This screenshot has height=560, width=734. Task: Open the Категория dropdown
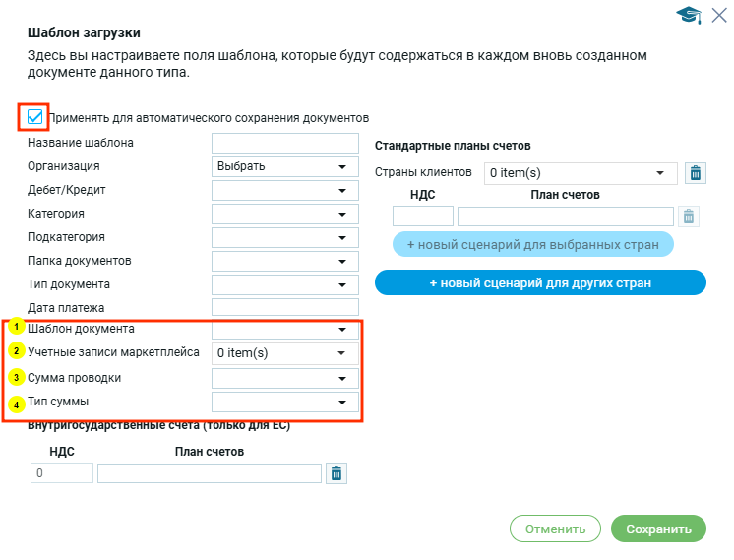click(285, 214)
